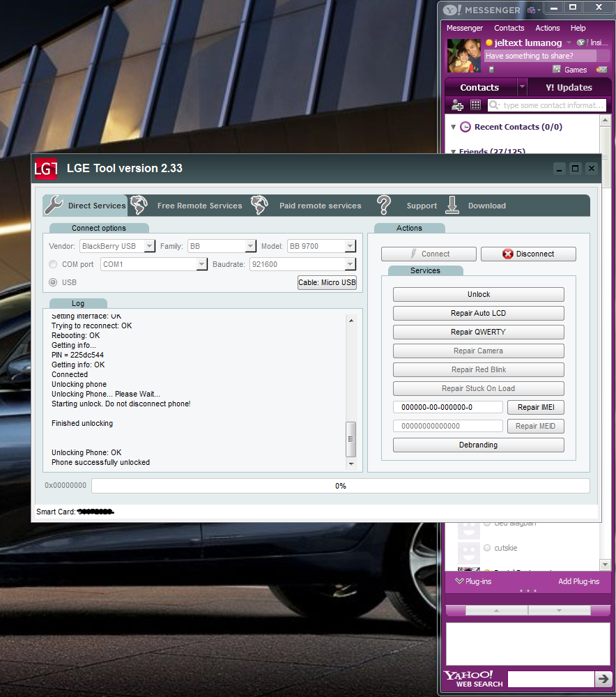This screenshot has height=697, width=616.
Task: Click the log scrollbar down arrow
Action: pos(351,464)
